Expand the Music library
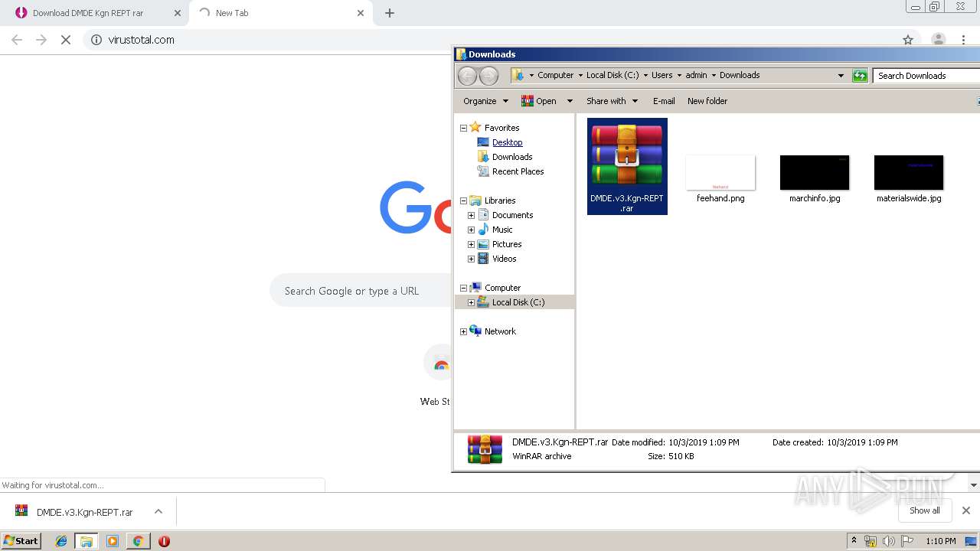 click(x=471, y=230)
